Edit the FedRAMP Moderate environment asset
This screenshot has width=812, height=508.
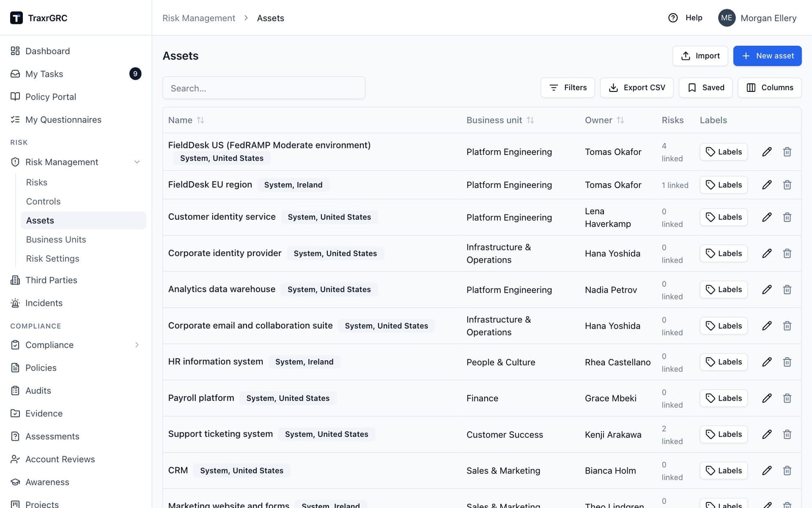pyautogui.click(x=767, y=152)
